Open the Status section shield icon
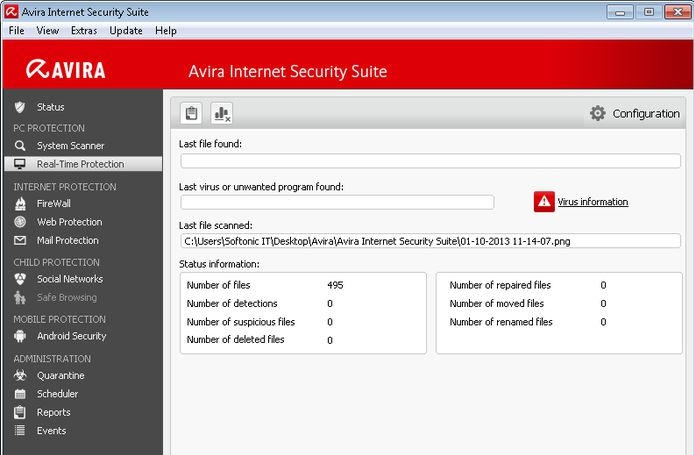The width and height of the screenshot is (694, 455). click(x=19, y=107)
